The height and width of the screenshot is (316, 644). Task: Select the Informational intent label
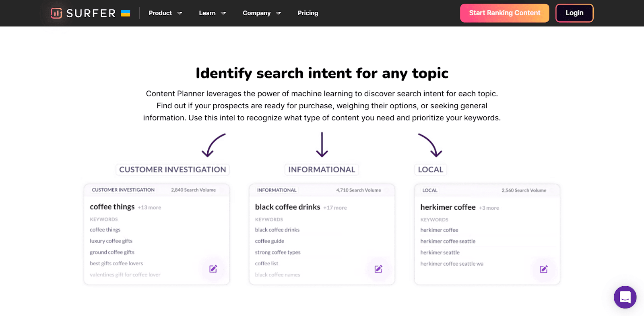click(322, 169)
